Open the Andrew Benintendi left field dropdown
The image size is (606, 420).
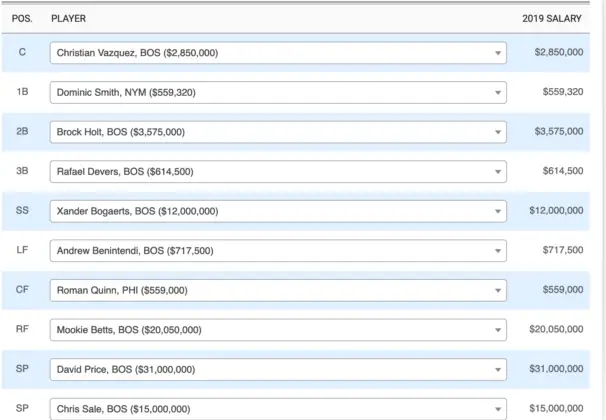point(278,251)
